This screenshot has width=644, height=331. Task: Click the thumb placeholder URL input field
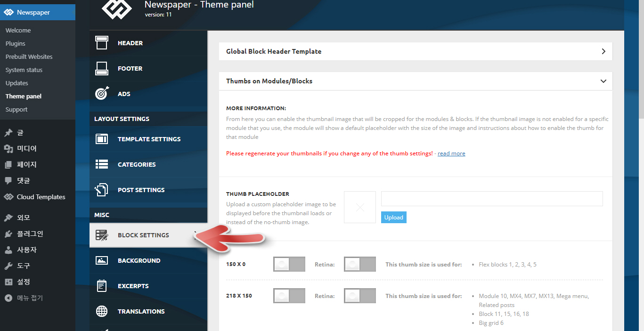pos(492,199)
